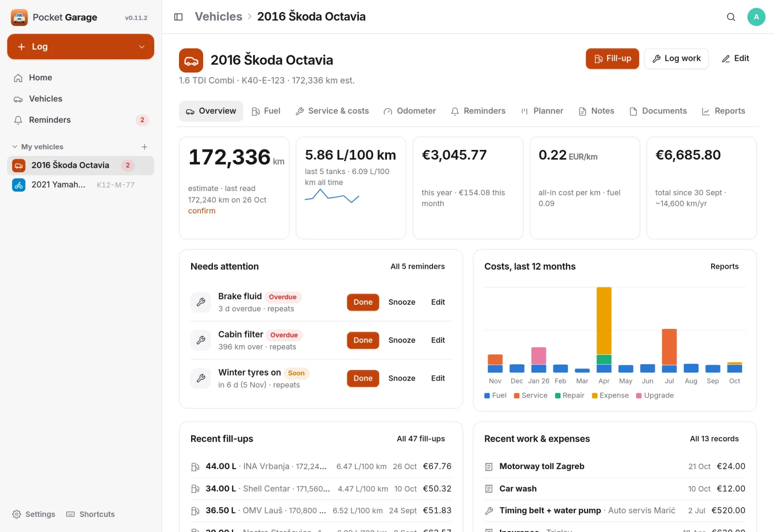
Task: Click the wrench icon beside Cabin filter
Action: (201, 340)
